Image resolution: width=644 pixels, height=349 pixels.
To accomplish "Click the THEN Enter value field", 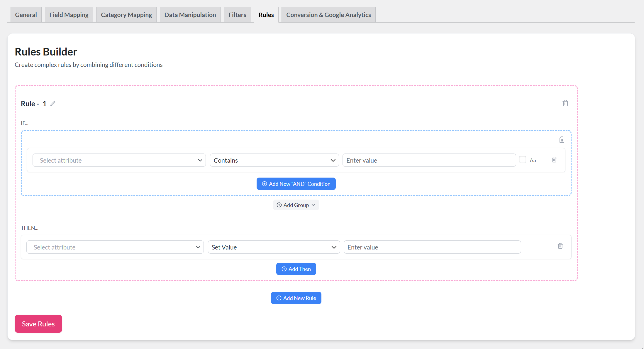I will pyautogui.click(x=432, y=247).
